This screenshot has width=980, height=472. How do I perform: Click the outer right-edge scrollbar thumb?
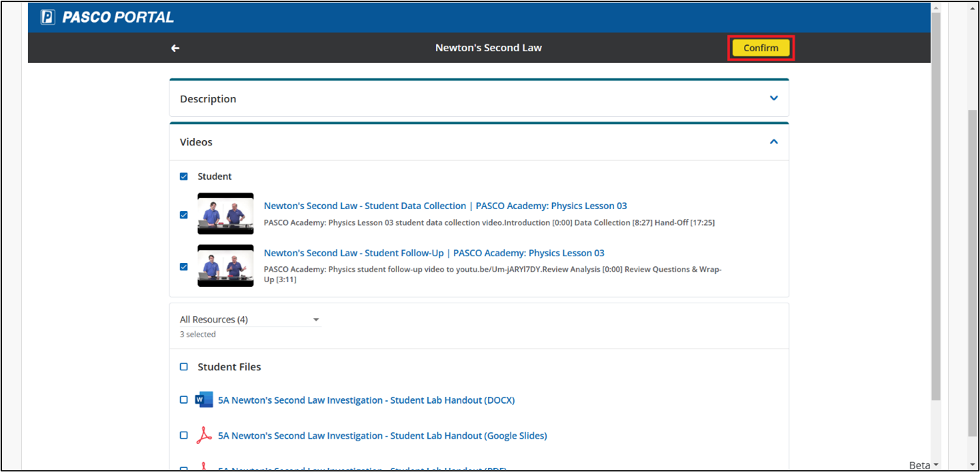click(x=972, y=272)
